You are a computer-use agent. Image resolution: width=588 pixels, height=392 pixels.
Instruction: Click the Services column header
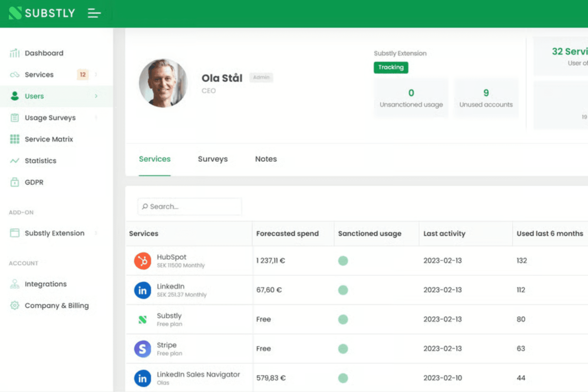[144, 234]
